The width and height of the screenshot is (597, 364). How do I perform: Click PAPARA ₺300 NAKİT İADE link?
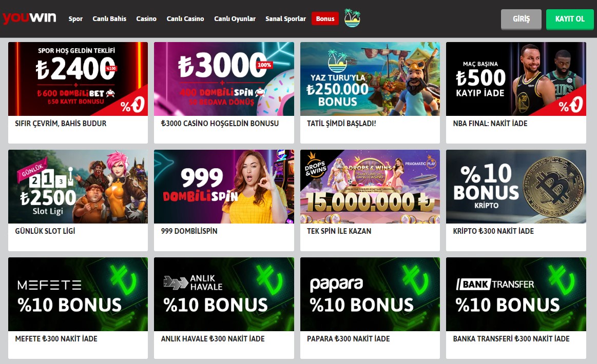coord(349,338)
